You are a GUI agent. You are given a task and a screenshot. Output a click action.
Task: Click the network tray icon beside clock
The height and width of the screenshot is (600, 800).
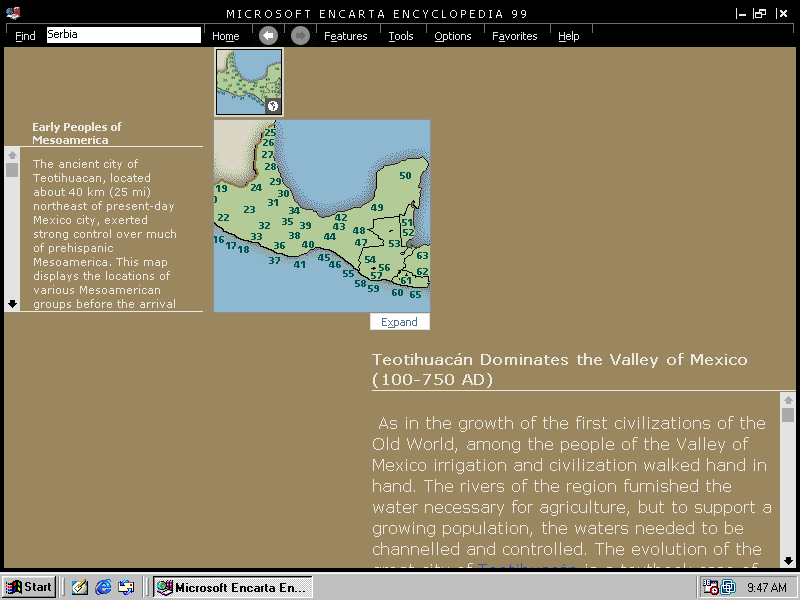point(728,587)
